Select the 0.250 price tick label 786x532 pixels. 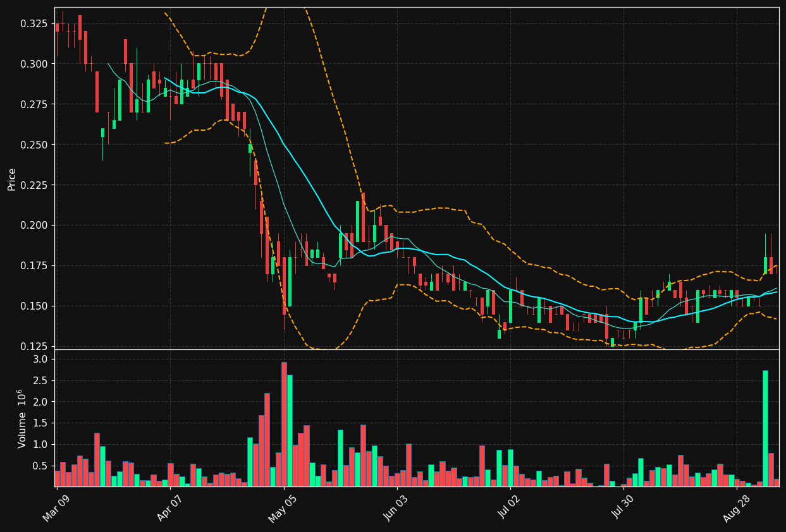pyautogui.click(x=35, y=145)
